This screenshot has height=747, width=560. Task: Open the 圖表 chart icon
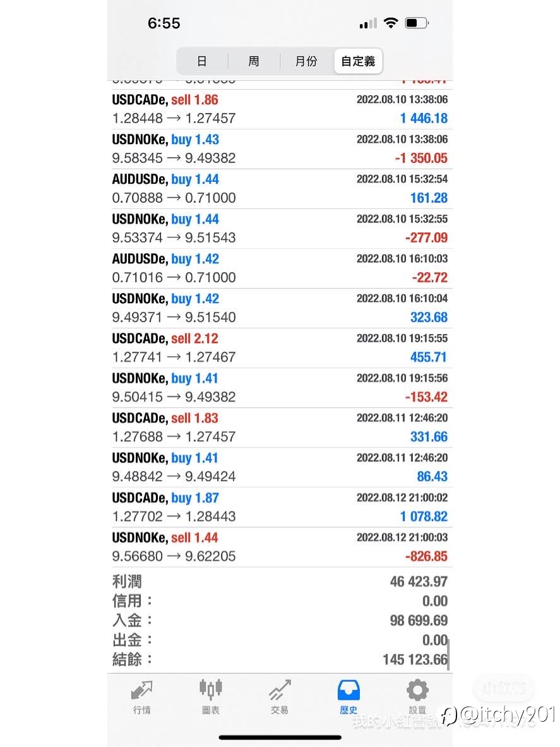[210, 690]
